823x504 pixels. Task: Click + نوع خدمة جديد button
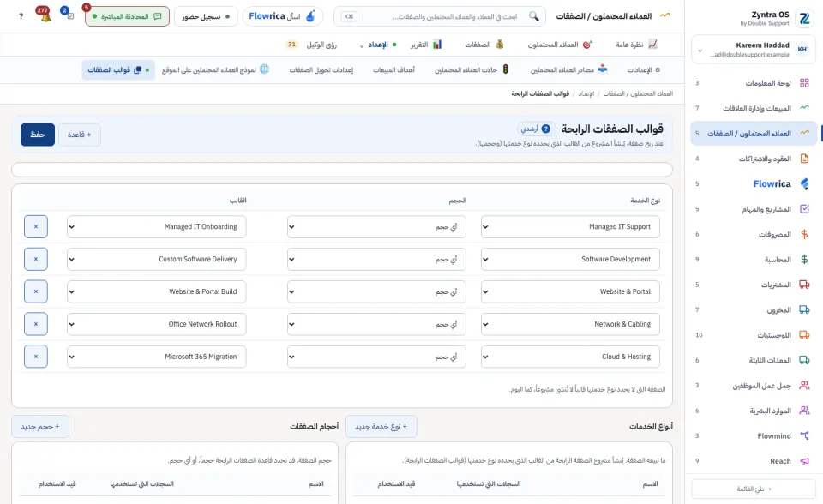[381, 426]
